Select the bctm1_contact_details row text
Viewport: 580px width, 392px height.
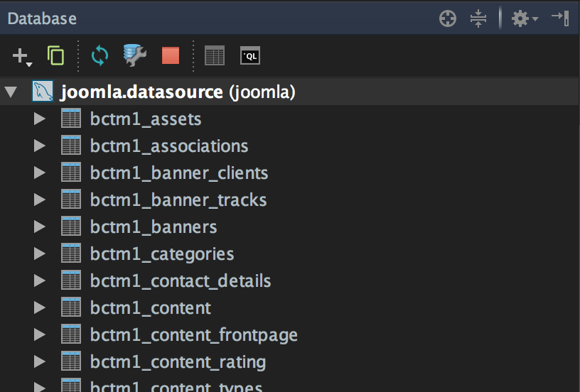[181, 281]
